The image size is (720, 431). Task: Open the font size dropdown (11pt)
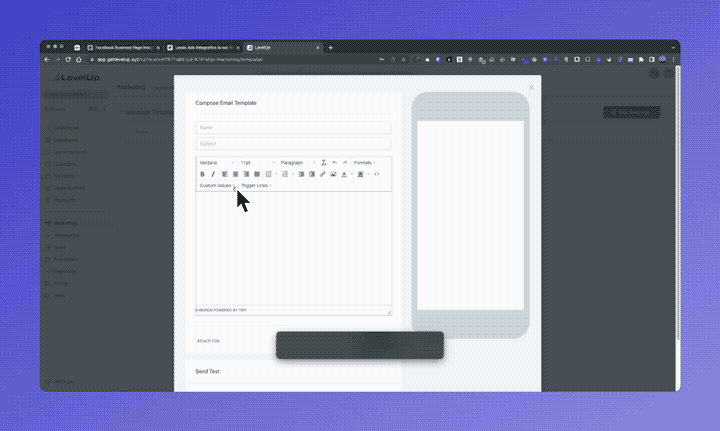(x=258, y=163)
